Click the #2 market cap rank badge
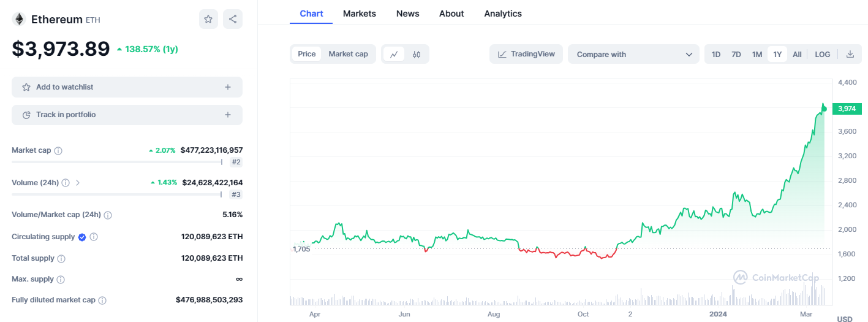The height and width of the screenshot is (322, 868). pos(236,163)
